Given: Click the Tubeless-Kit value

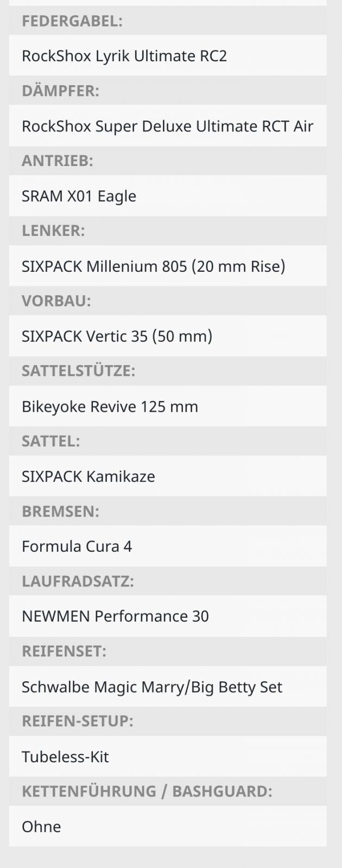Looking at the screenshot, I should click(x=65, y=757).
